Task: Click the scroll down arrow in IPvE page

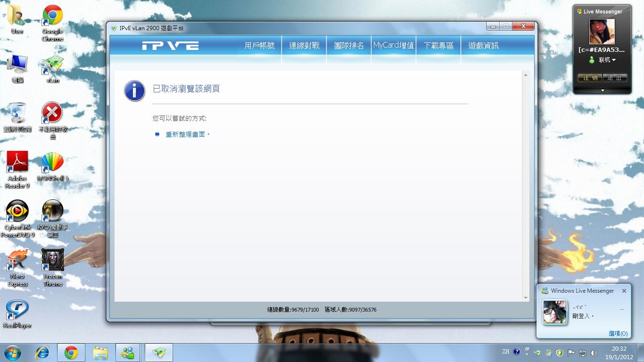Action: [x=526, y=298]
